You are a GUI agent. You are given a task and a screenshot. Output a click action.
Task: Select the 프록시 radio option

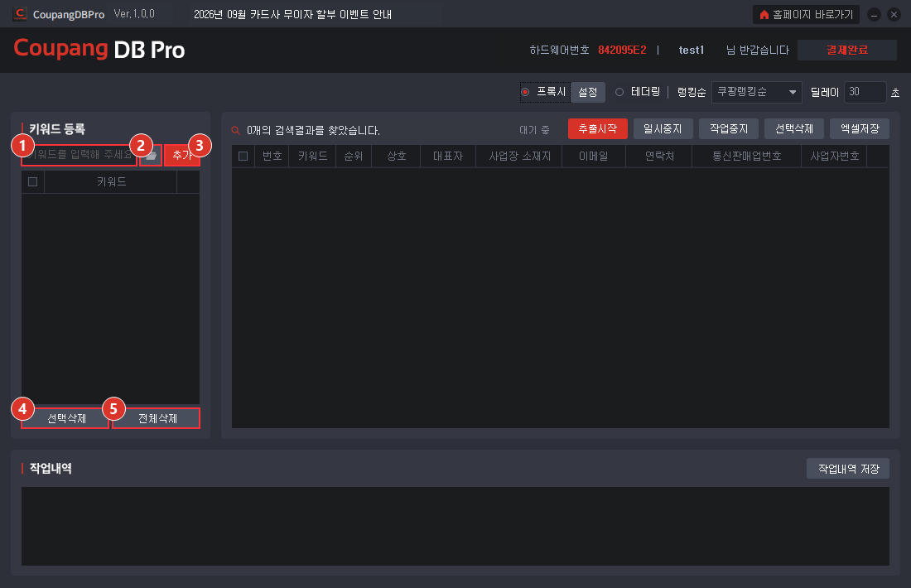(x=525, y=92)
